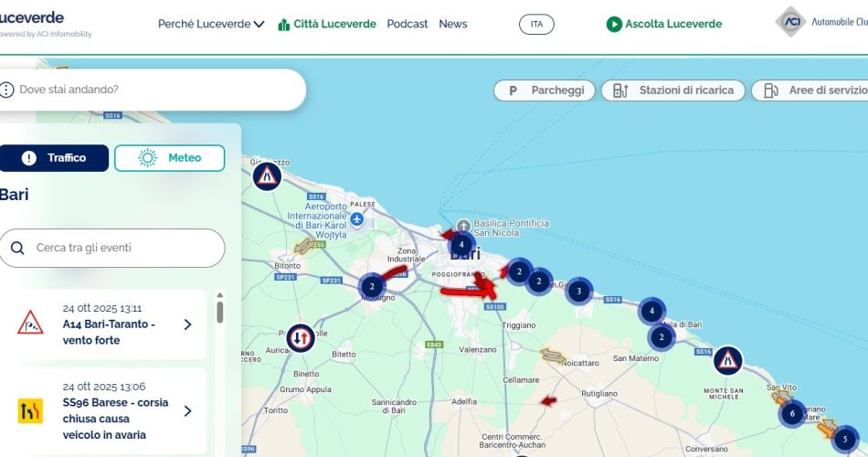Switch to the Meteo tab
Screen dimensions: 868x457
coord(169,158)
